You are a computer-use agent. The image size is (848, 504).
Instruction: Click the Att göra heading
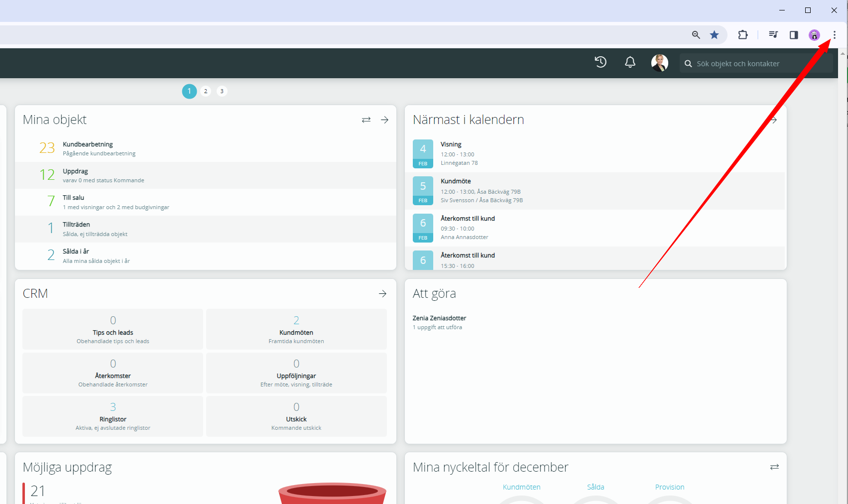point(434,294)
